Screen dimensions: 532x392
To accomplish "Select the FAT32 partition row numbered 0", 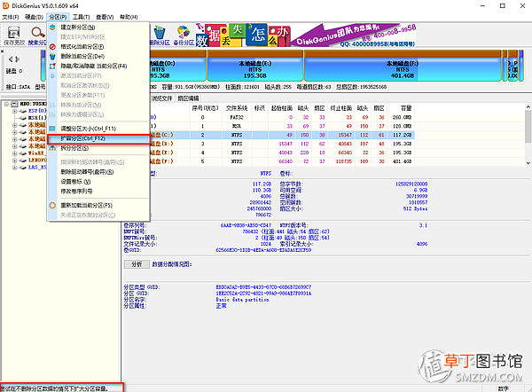I will click(282, 117).
